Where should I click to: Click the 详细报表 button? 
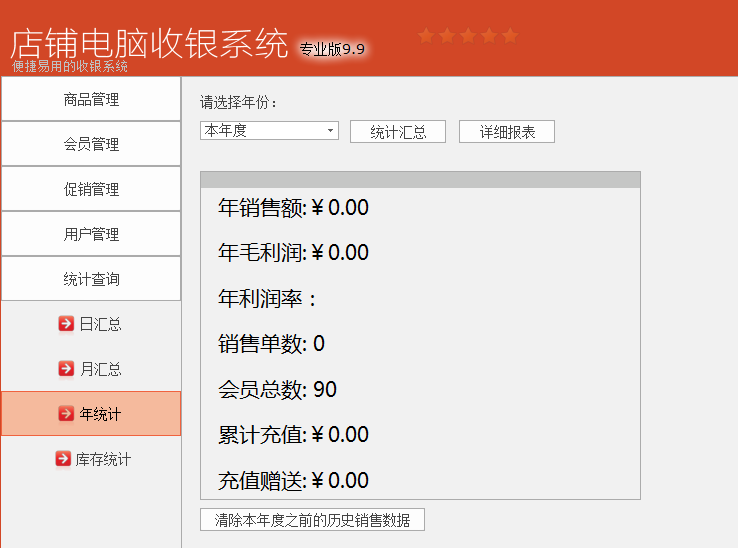click(x=507, y=132)
